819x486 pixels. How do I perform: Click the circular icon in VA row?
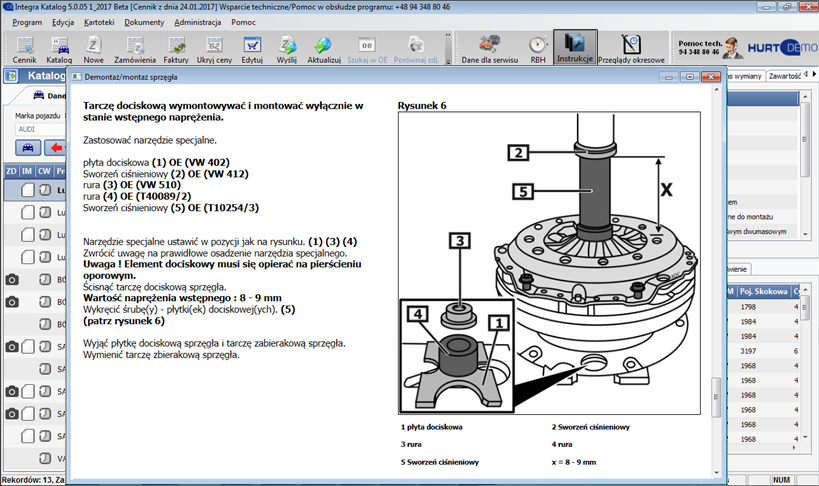(x=45, y=458)
